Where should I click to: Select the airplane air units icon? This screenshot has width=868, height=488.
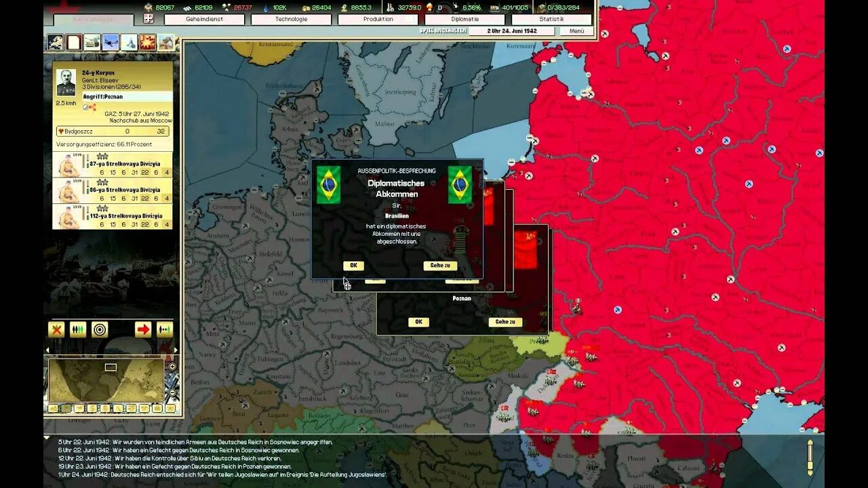(111, 43)
